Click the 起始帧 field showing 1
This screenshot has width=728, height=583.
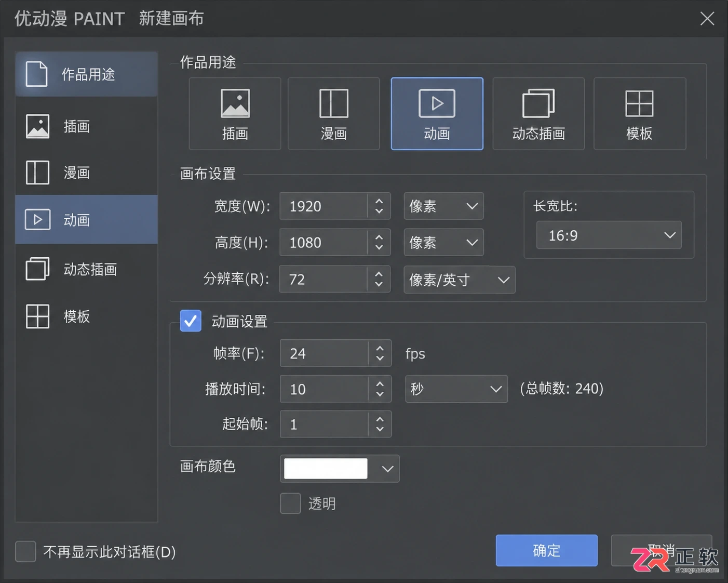pyautogui.click(x=325, y=424)
